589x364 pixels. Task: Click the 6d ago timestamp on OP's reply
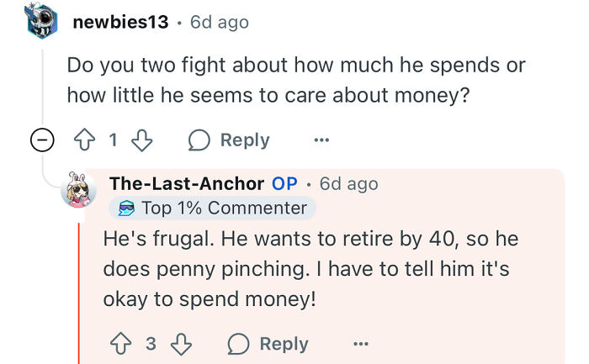pos(348,183)
